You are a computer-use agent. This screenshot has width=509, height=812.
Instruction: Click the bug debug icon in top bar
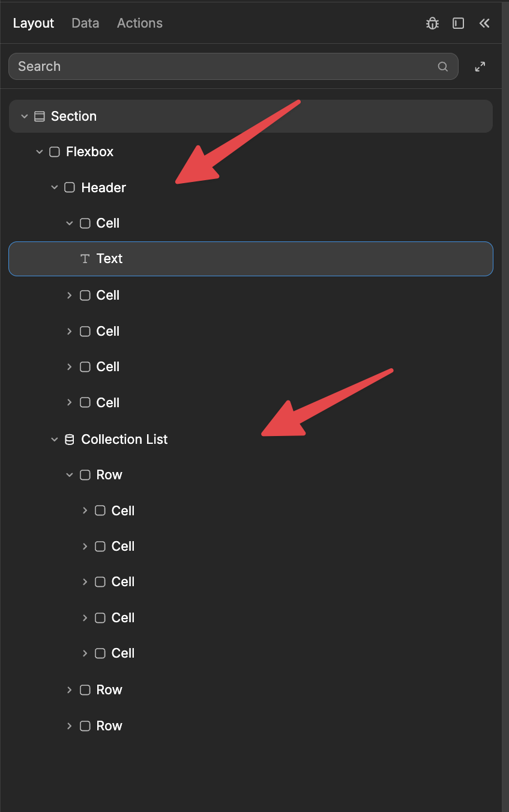(x=432, y=23)
